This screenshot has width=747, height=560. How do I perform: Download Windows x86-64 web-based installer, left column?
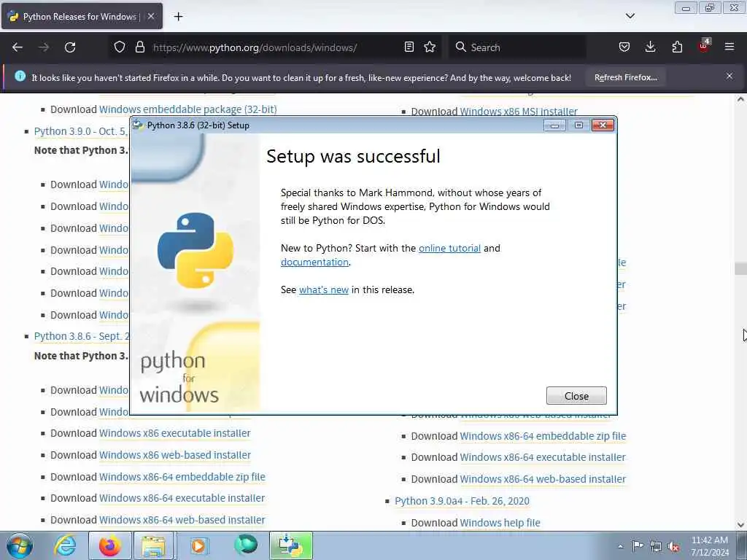[x=182, y=519]
